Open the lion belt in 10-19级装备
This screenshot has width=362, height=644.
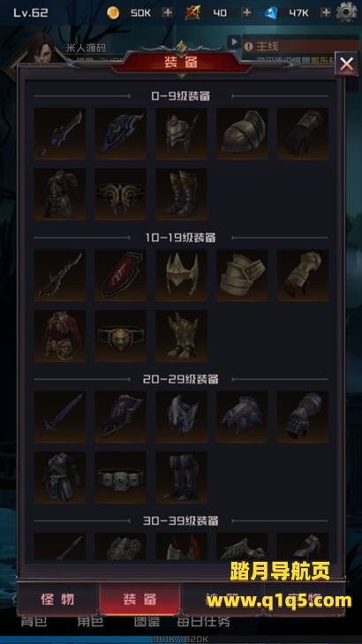(x=121, y=336)
